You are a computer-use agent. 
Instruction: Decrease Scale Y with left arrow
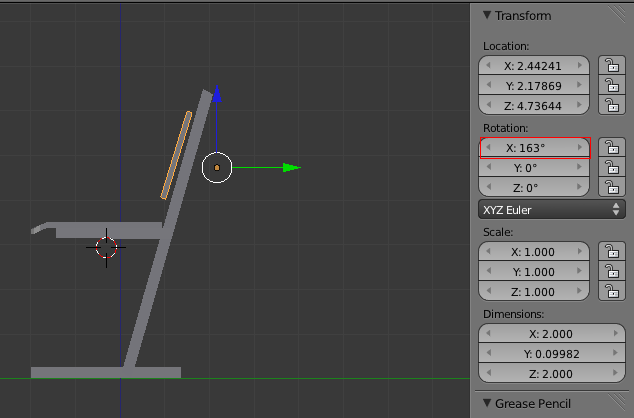(x=488, y=272)
